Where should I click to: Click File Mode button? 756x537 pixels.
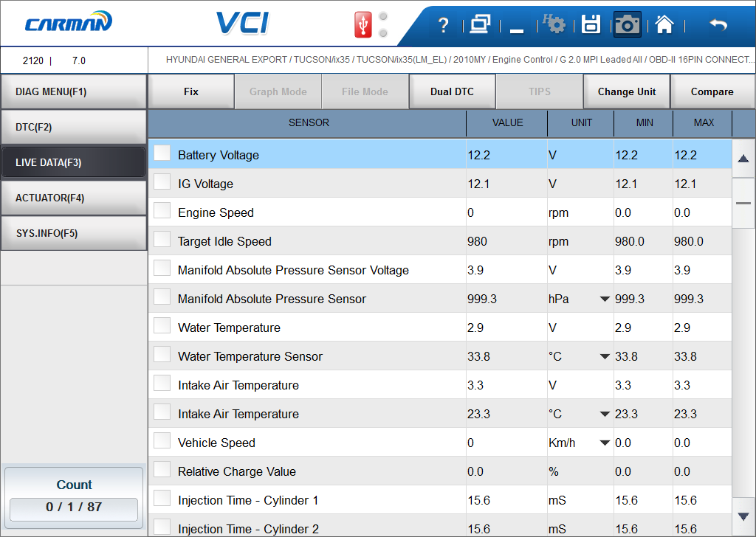tap(365, 91)
